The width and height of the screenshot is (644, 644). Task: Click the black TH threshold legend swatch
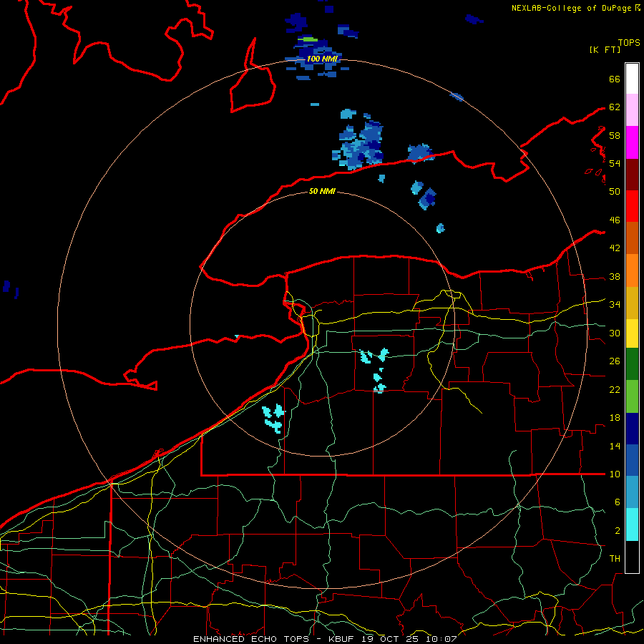[x=632, y=557]
